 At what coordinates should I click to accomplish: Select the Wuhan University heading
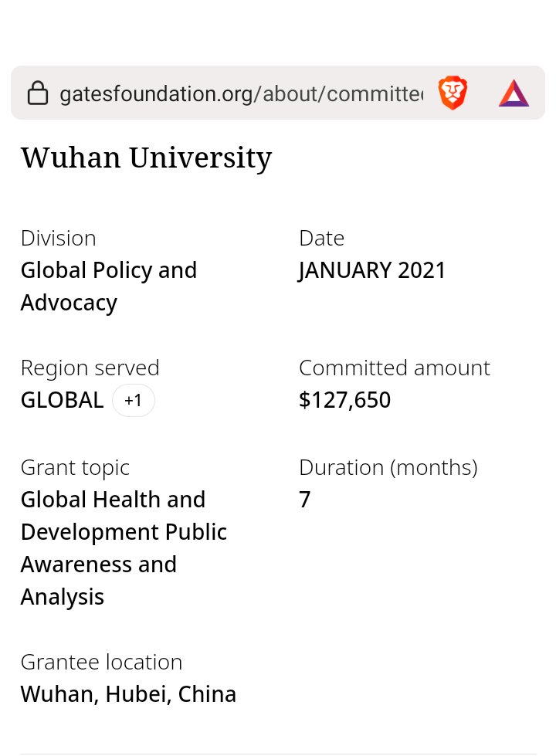coord(146,158)
